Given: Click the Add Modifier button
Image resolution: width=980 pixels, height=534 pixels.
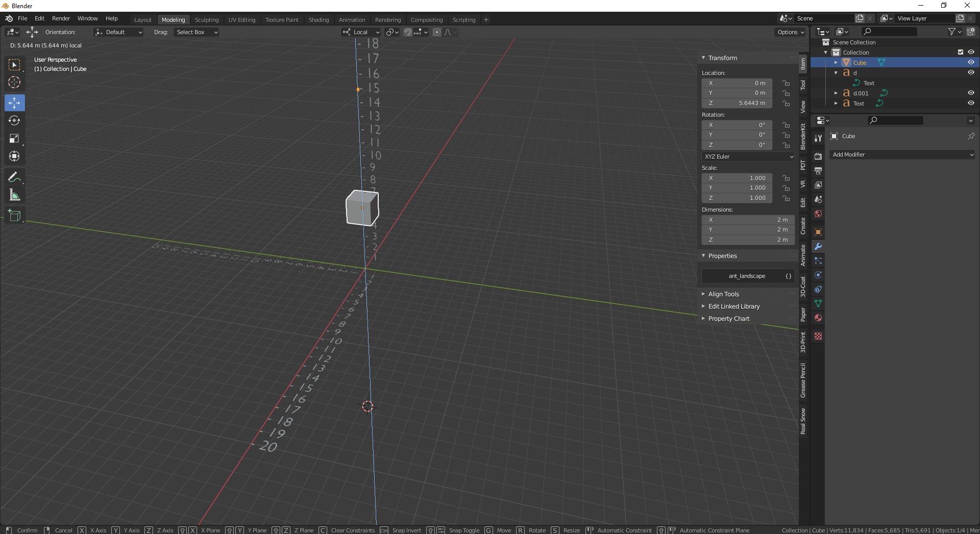Looking at the screenshot, I should [902, 155].
